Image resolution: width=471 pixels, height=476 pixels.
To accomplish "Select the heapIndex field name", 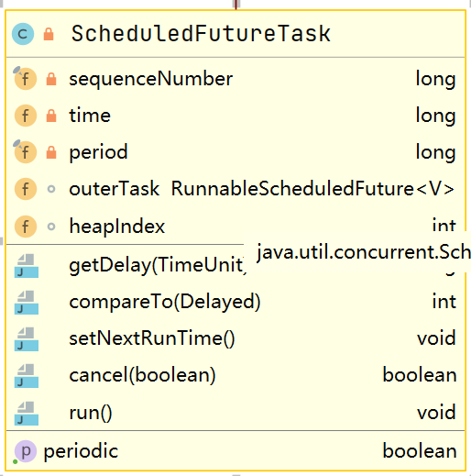I will click(x=117, y=227).
